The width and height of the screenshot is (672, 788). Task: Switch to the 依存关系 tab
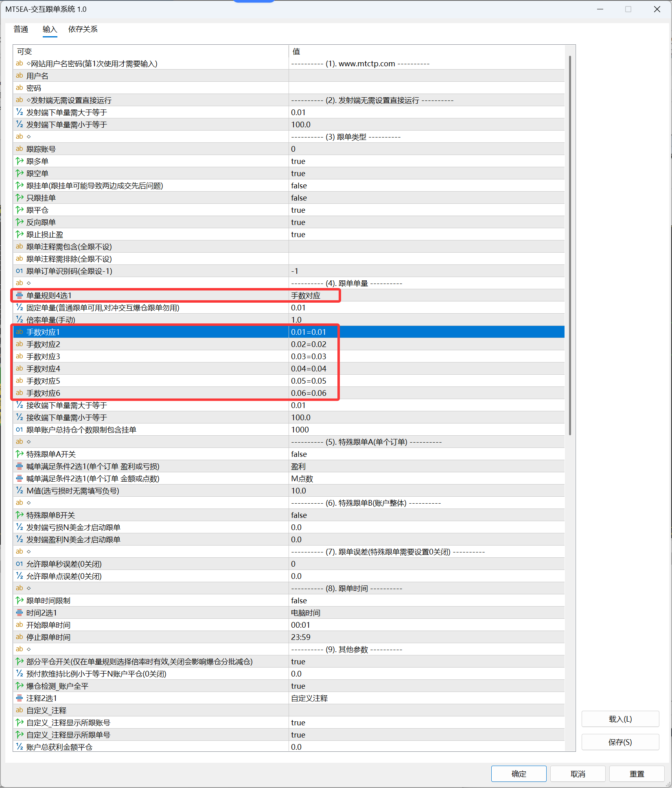83,29
